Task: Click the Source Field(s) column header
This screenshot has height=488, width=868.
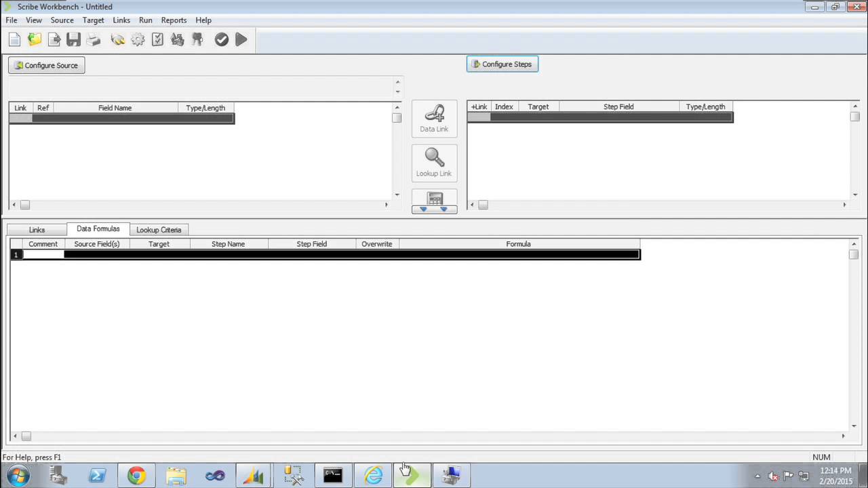Action: tap(97, 244)
